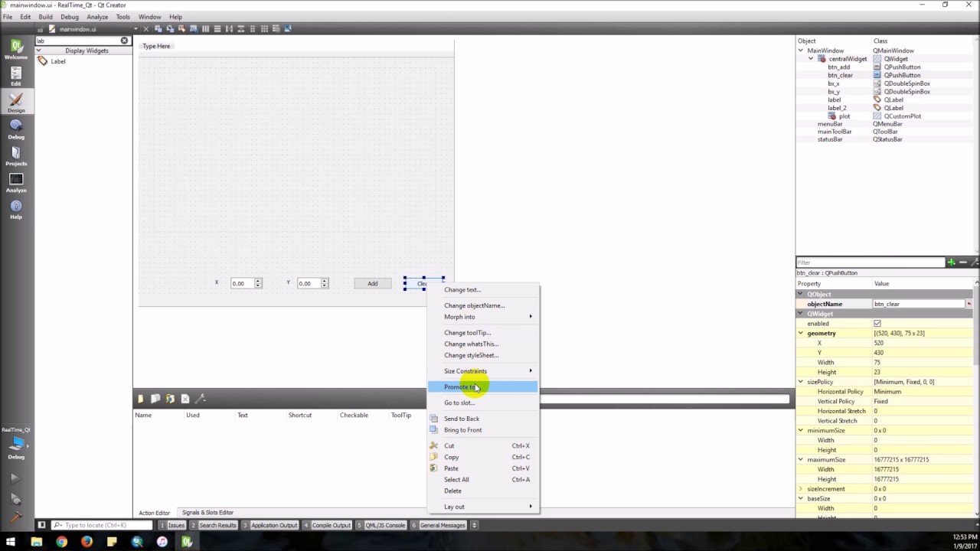This screenshot has width=980, height=551.
Task: Open the Application Output pane
Action: [x=270, y=525]
